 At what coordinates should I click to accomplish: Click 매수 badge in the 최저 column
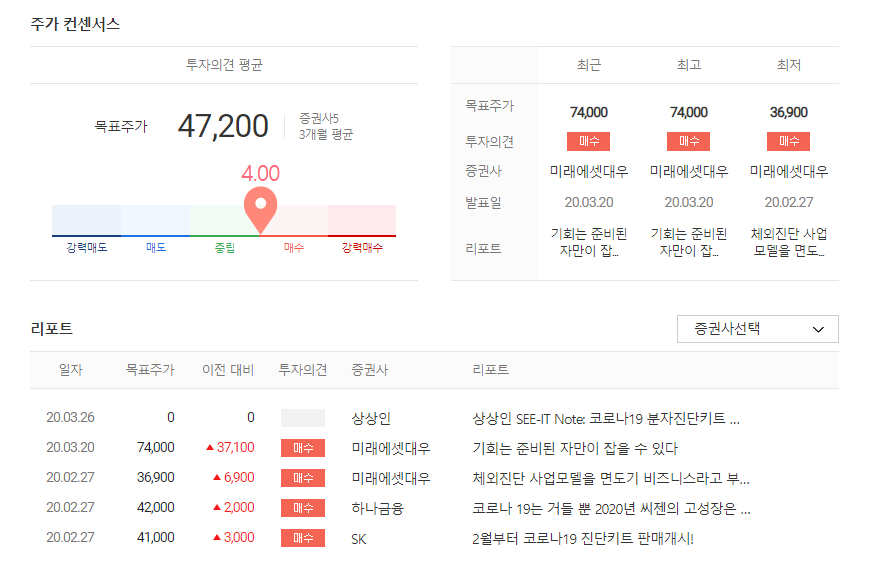(x=788, y=141)
